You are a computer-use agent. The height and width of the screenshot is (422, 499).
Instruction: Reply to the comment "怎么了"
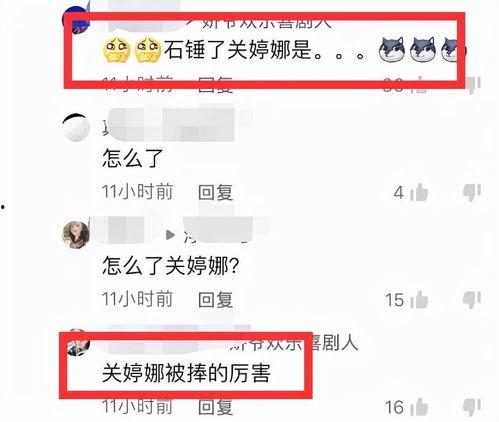coord(215,193)
